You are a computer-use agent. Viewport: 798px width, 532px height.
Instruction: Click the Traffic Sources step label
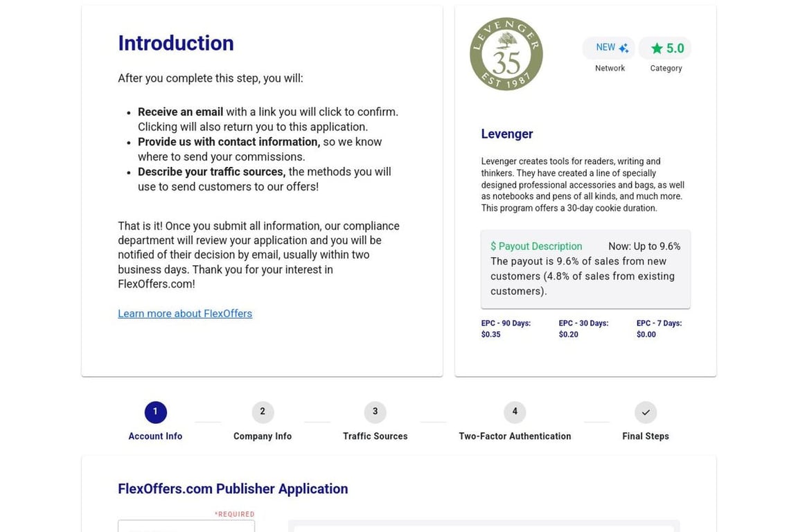(375, 436)
